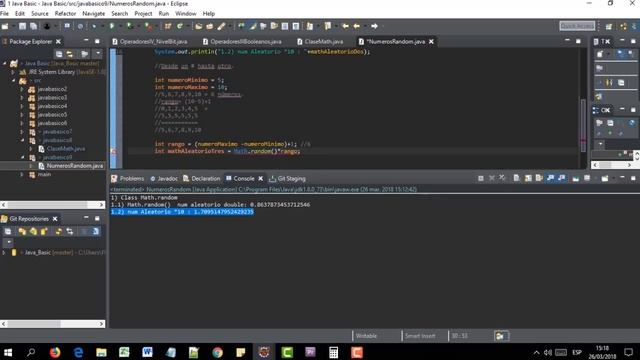This screenshot has height=360, width=640.
Task: Open the Git Staging tab
Action: (287, 178)
